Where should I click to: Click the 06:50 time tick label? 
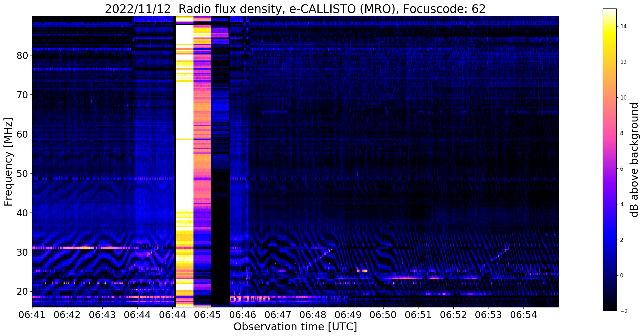(x=383, y=314)
